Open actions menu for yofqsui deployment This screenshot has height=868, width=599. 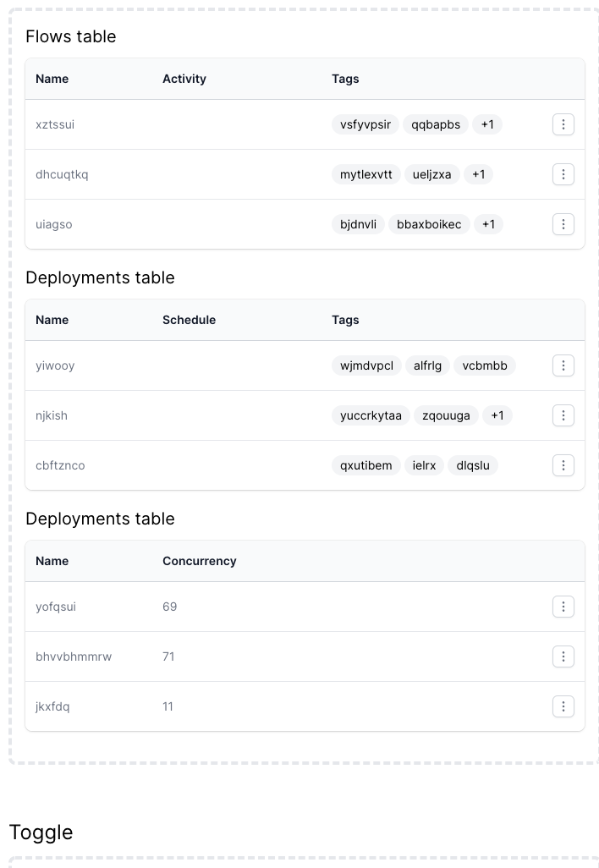coord(563,606)
